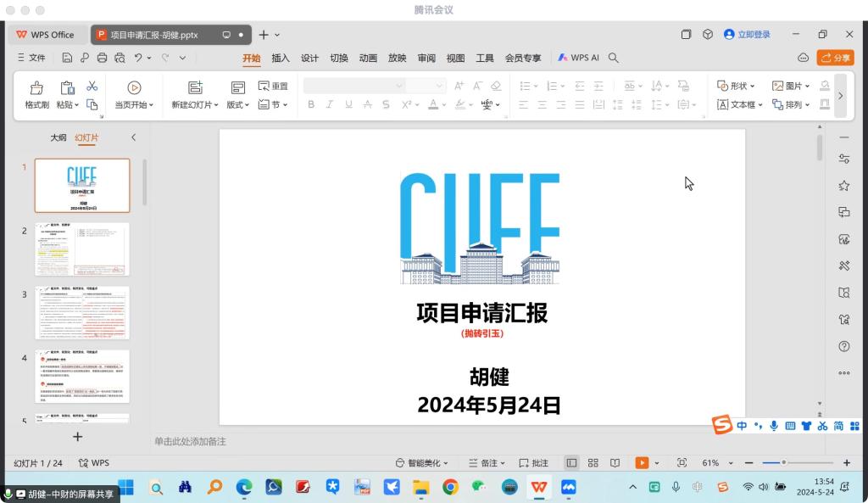
Task: Zoom out with the minus icon
Action: [x=749, y=462]
